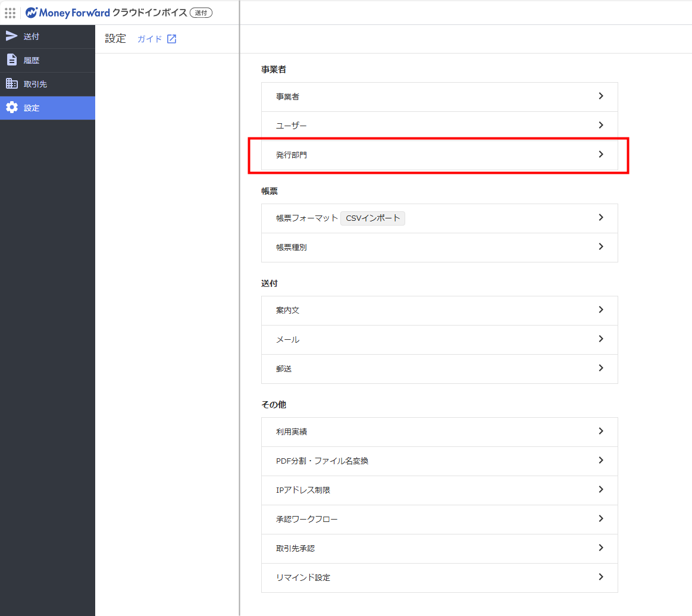
Task: Expand the 発行部門 row chevron
Action: pos(600,154)
